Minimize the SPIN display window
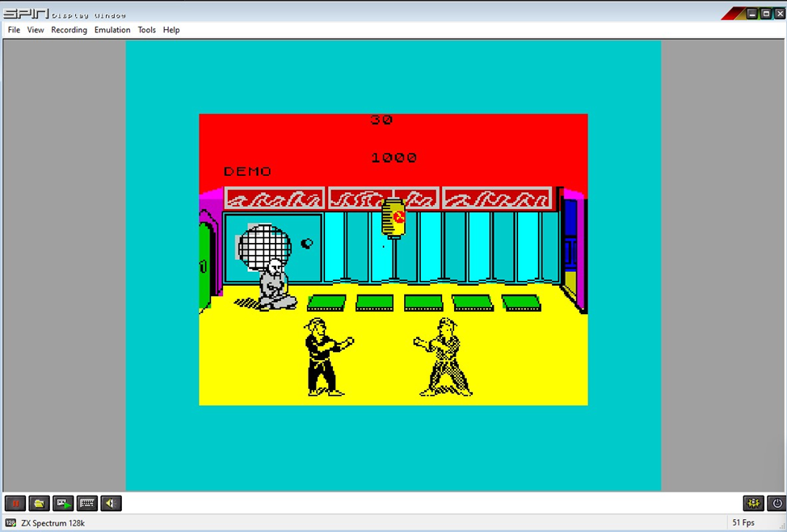 coord(752,13)
